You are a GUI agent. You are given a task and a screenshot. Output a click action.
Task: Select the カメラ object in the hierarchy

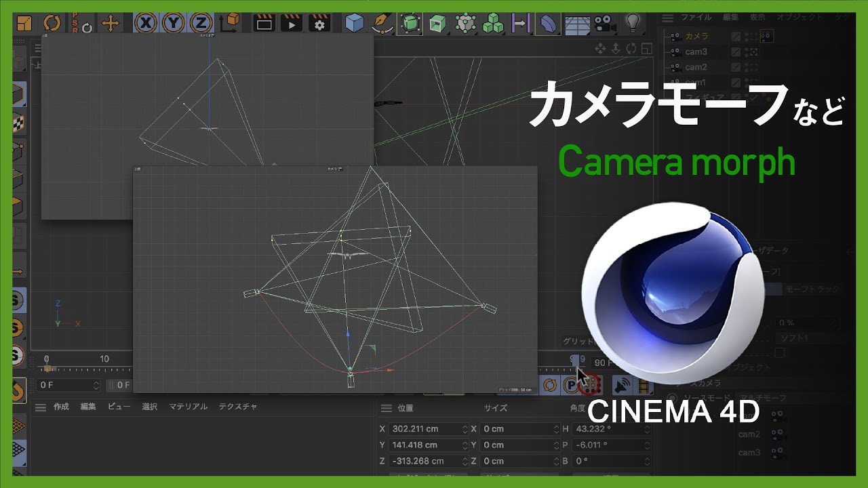(x=696, y=36)
